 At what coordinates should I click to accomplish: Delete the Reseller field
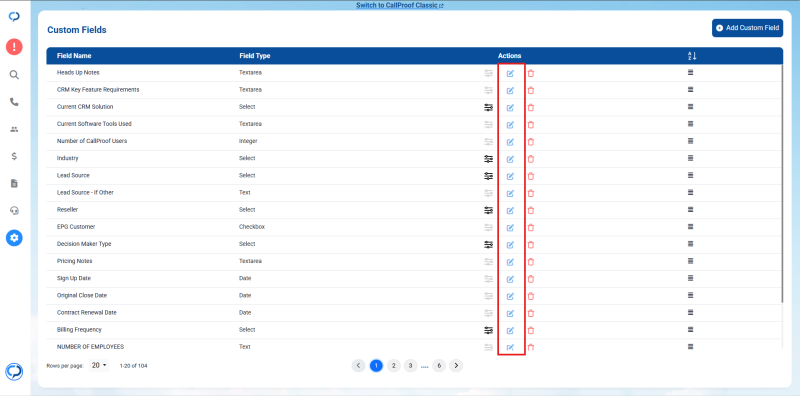coord(531,210)
